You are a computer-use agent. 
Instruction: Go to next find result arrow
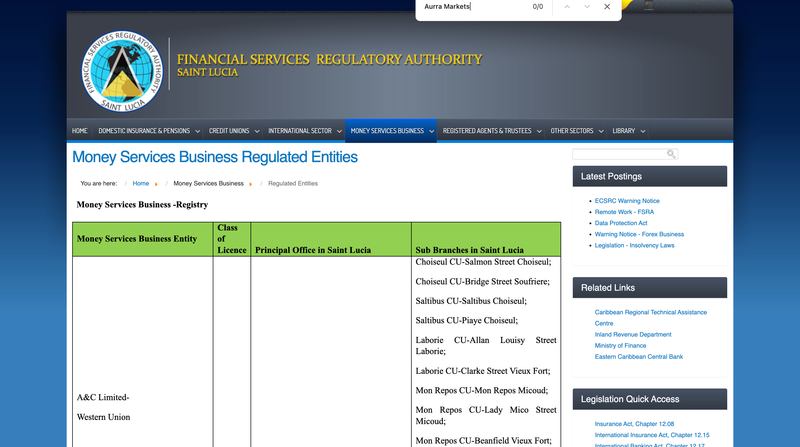pyautogui.click(x=587, y=7)
